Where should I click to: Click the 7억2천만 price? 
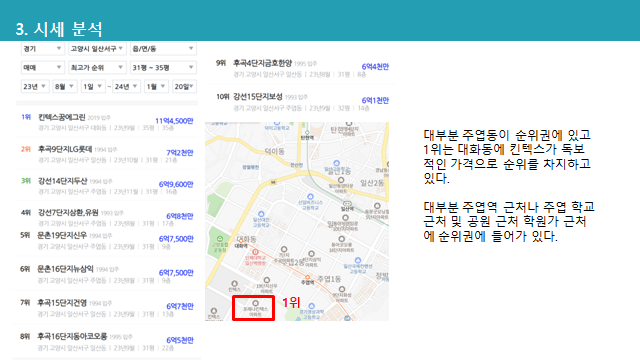click(180, 153)
